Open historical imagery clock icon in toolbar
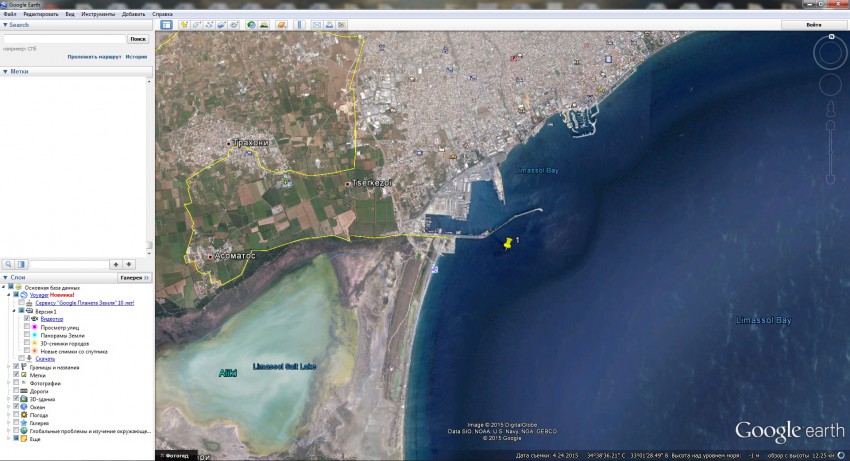 pos(251,24)
